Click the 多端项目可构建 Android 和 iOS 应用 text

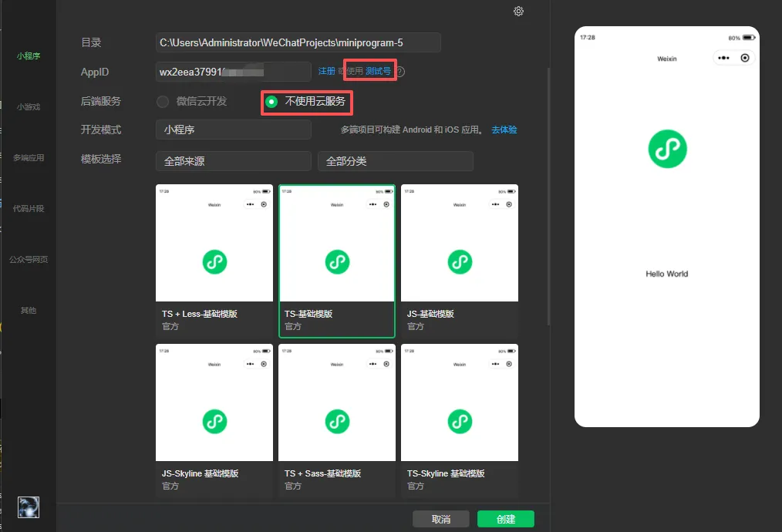pos(412,130)
